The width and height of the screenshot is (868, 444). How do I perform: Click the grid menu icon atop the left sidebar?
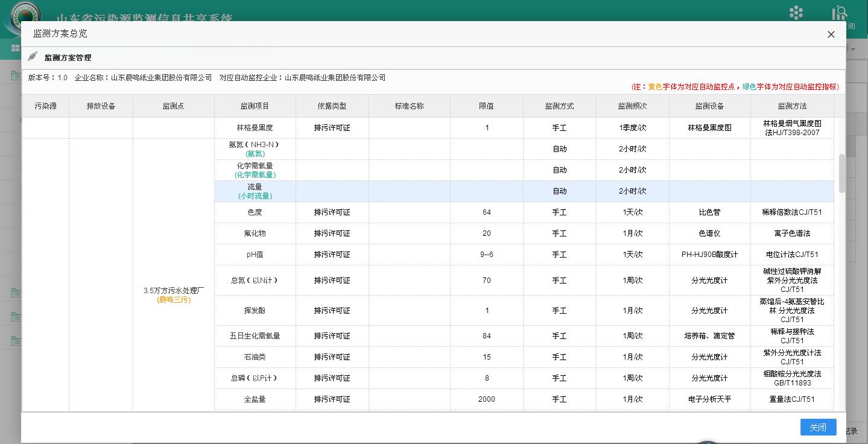pyautogui.click(x=15, y=48)
